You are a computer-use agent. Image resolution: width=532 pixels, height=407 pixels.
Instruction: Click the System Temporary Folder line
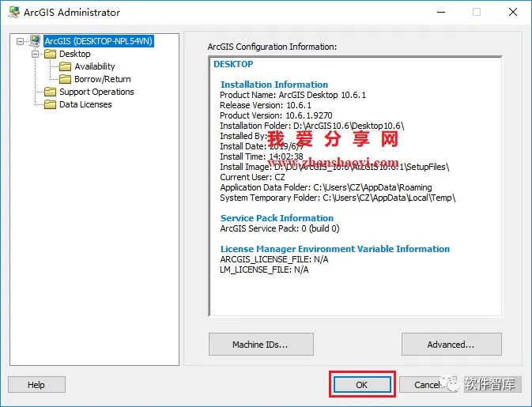click(x=338, y=198)
